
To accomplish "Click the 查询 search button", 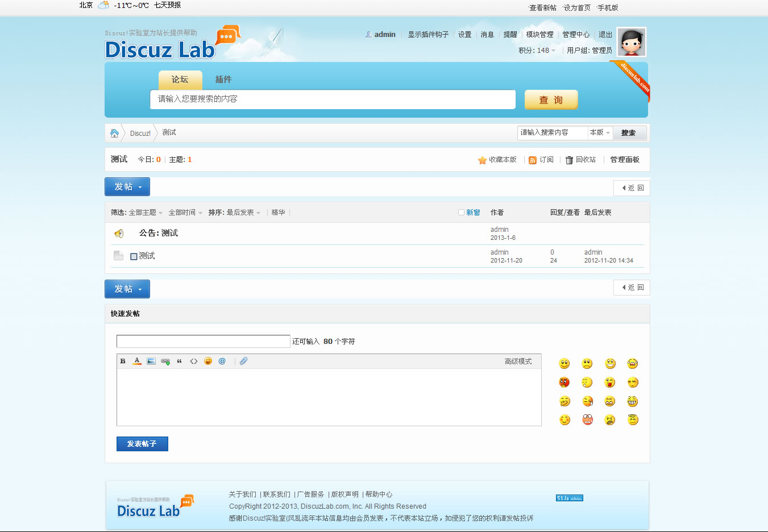I will (551, 99).
